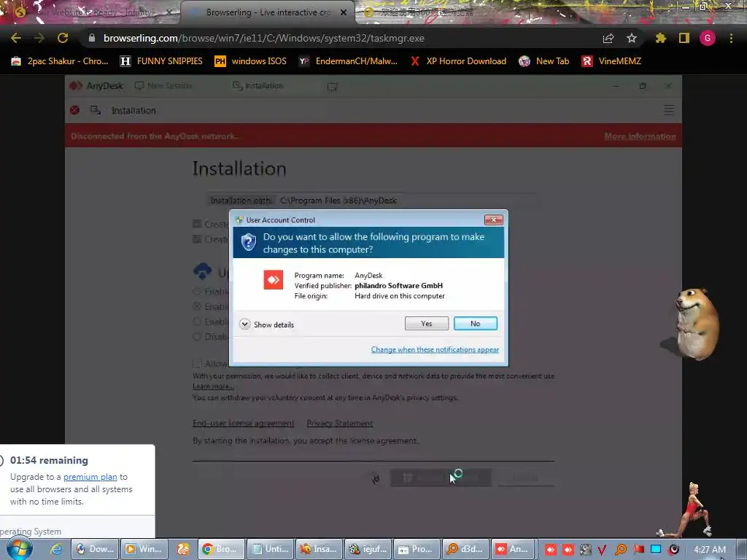This screenshot has height=560, width=747.
Task: Click the premium plan link
Action: [90, 477]
